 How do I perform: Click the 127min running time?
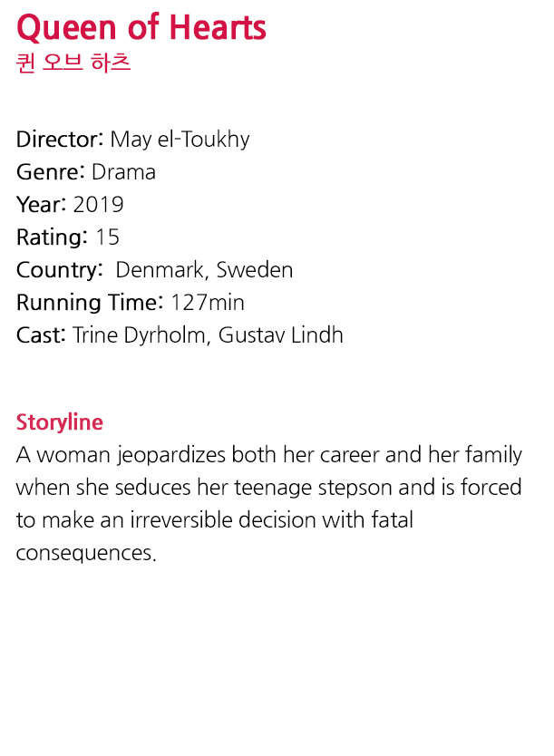click(x=208, y=303)
